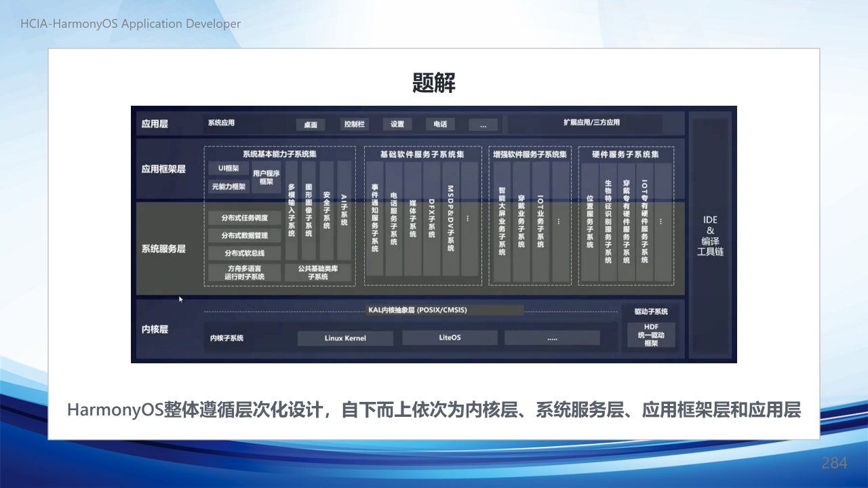Click the 事件通知服务子系统 column
This screenshot has width=868, height=488.
tap(375, 219)
